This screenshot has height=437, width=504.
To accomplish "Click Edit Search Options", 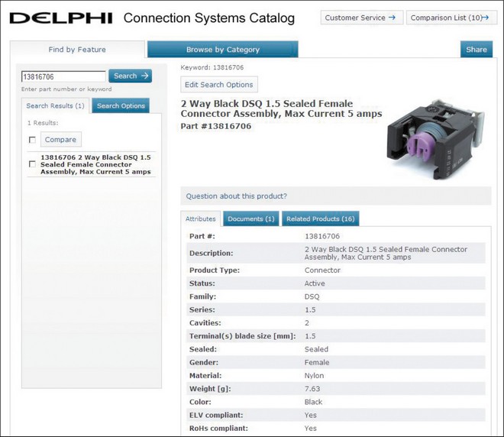I will (219, 85).
